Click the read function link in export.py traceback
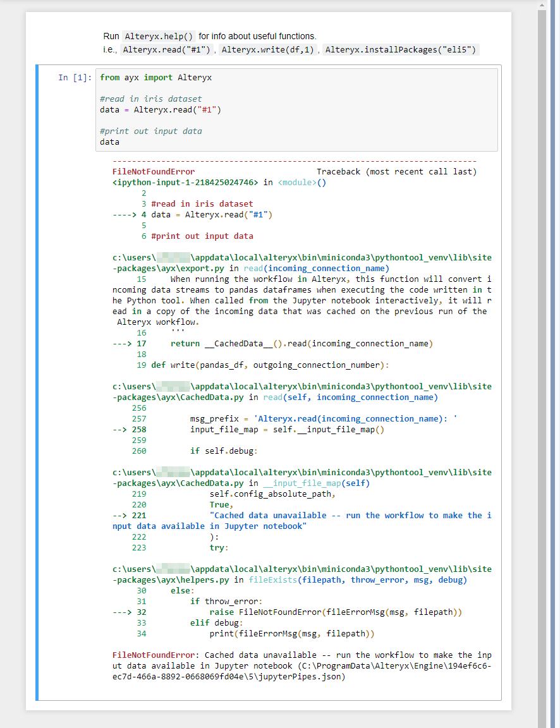The image size is (560, 728). click(253, 268)
